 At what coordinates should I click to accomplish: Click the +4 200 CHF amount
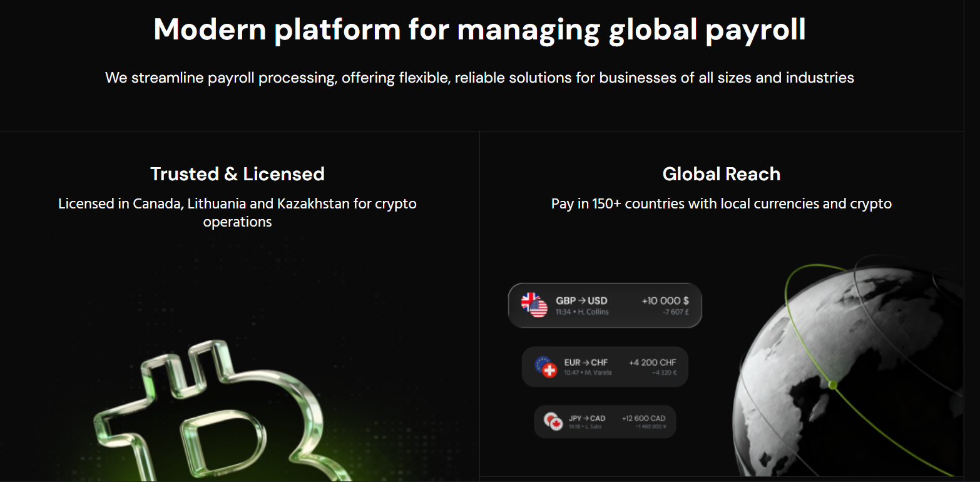[x=652, y=362]
